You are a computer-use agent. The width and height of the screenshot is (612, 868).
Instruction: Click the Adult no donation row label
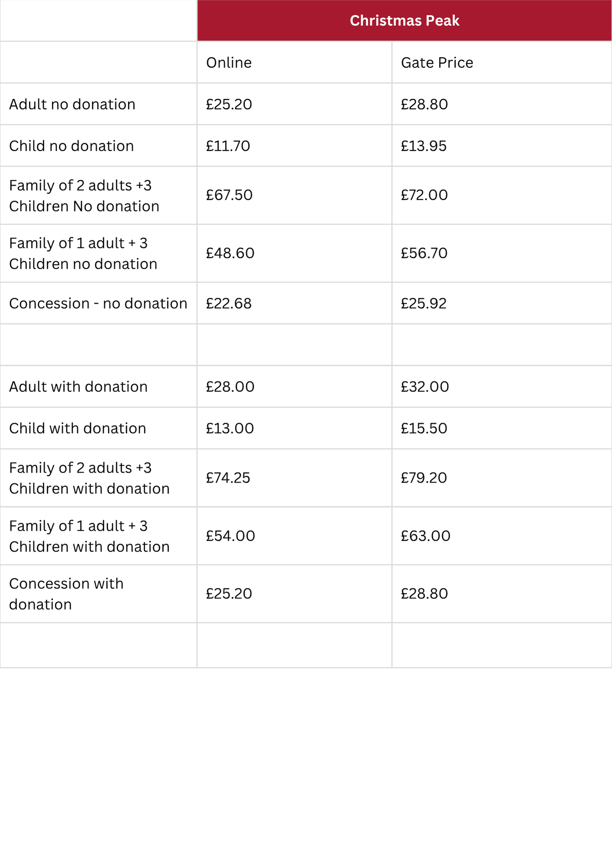coord(72,105)
